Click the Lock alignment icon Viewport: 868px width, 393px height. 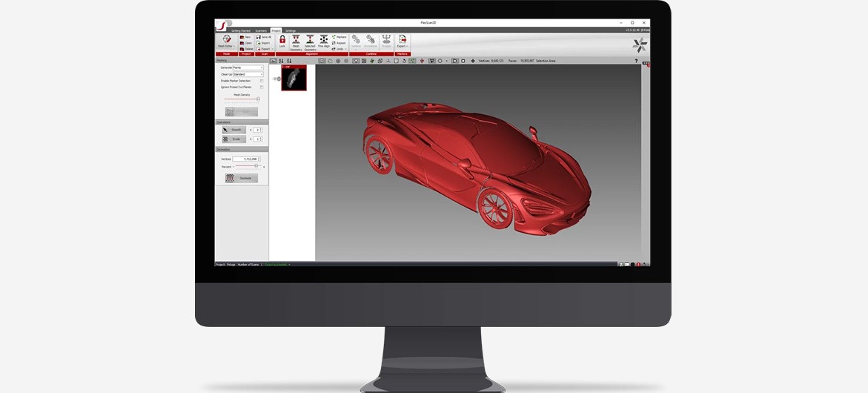[x=282, y=41]
